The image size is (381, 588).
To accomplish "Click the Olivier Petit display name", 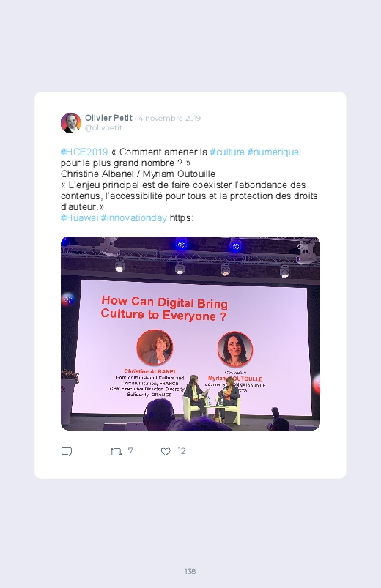I will pos(108,118).
